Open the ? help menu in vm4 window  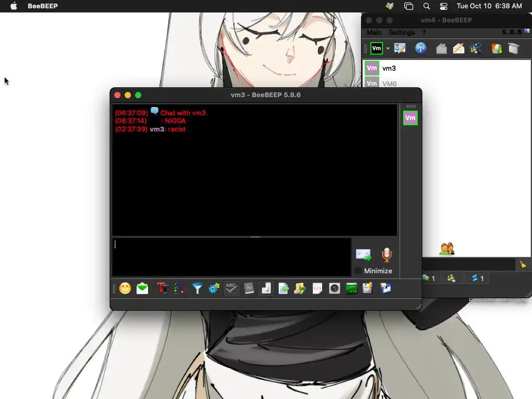(424, 33)
